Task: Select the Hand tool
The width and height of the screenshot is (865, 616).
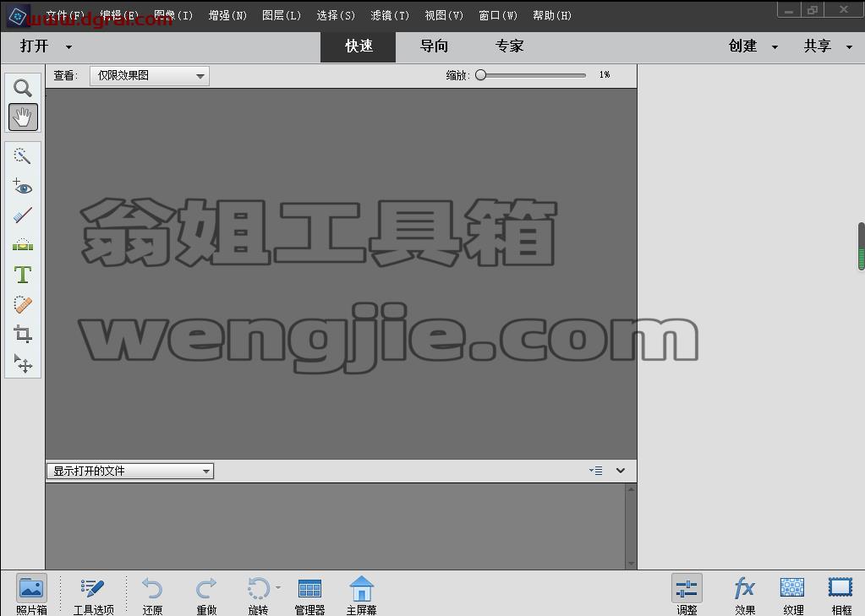Action: [23, 117]
